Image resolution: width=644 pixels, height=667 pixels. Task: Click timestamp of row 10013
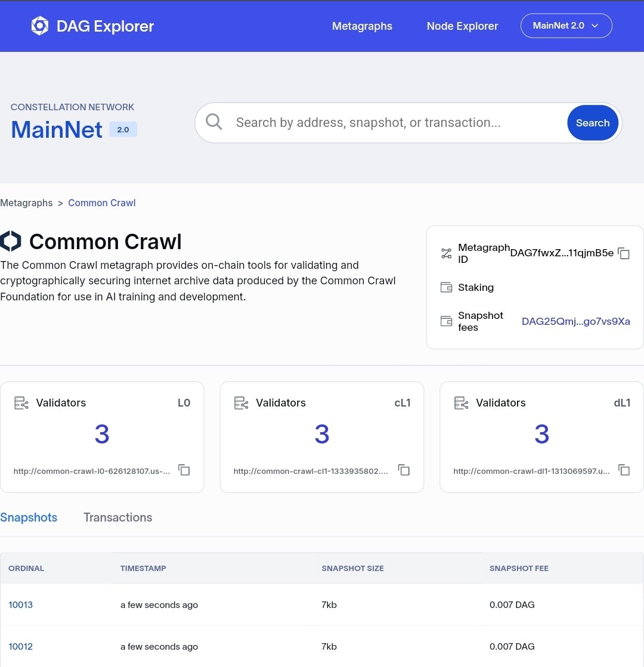point(159,604)
